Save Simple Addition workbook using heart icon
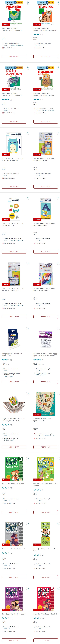This screenshot has width=60, height=644. click(28, 68)
